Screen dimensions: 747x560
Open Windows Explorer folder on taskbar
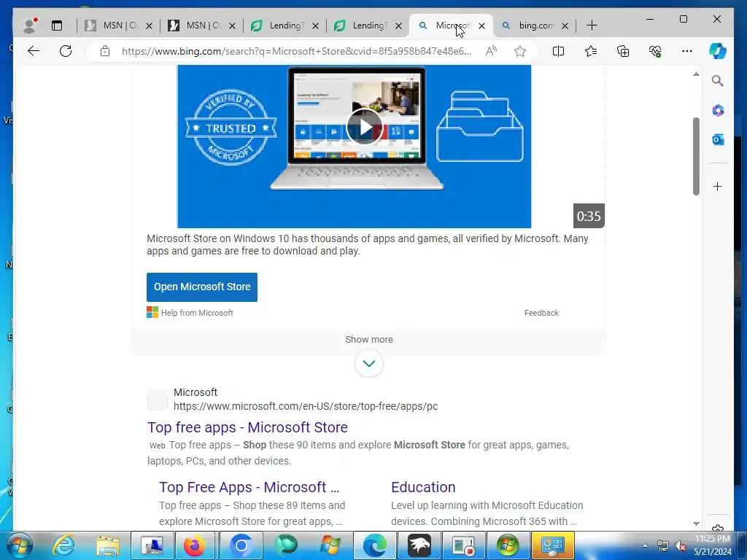pyautogui.click(x=108, y=545)
